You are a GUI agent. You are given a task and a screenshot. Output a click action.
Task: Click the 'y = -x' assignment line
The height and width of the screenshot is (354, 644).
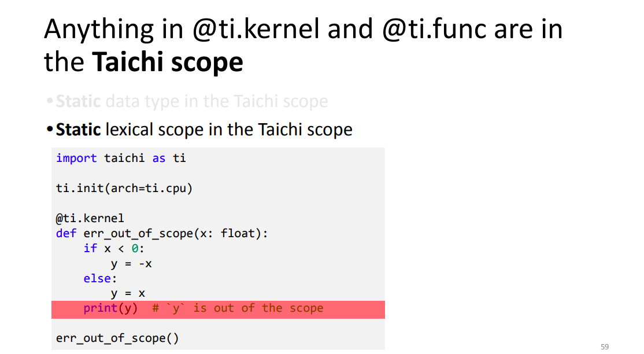(x=131, y=264)
